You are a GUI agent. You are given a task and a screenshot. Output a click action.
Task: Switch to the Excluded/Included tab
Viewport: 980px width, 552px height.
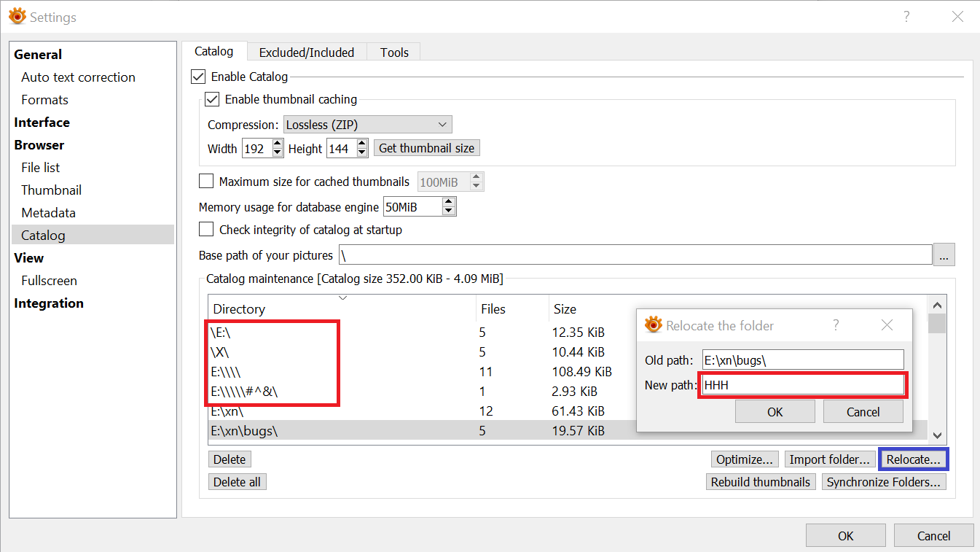tap(306, 53)
